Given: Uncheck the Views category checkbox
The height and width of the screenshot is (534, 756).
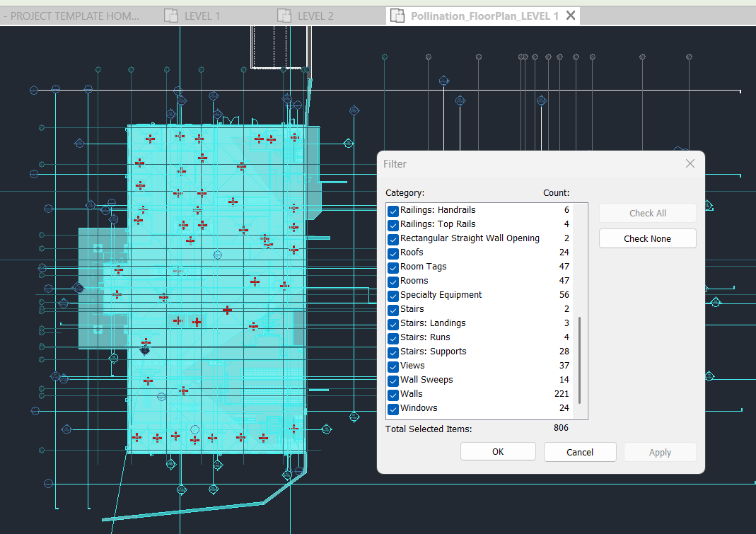Looking at the screenshot, I should point(393,366).
